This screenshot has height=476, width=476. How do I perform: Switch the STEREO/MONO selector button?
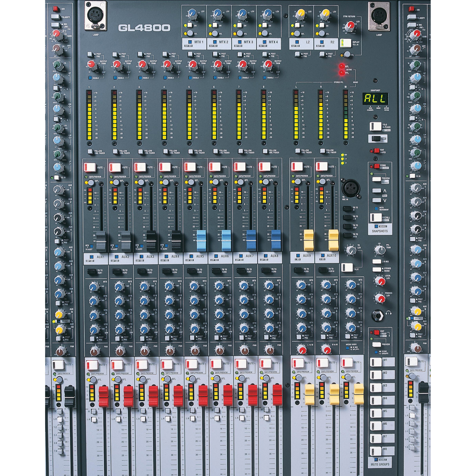click(377, 269)
